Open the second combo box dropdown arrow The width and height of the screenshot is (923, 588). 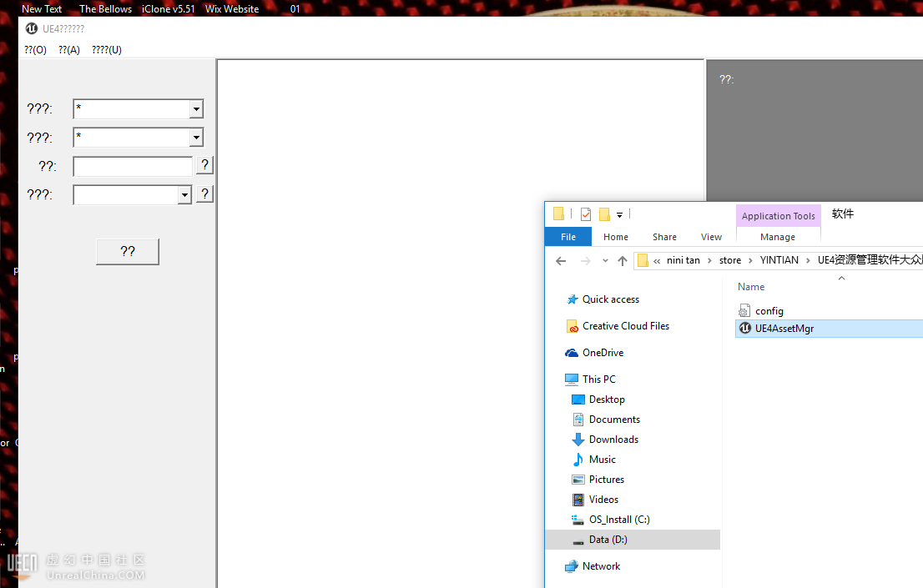(x=196, y=138)
